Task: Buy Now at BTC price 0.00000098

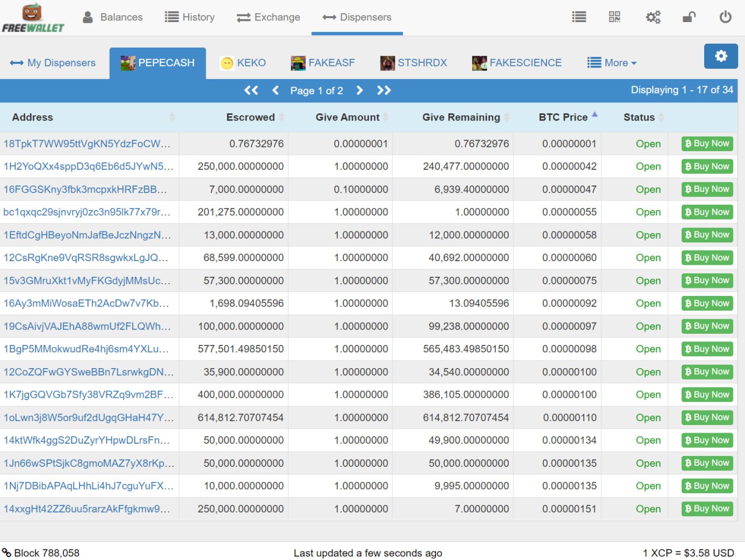Action: (707, 349)
